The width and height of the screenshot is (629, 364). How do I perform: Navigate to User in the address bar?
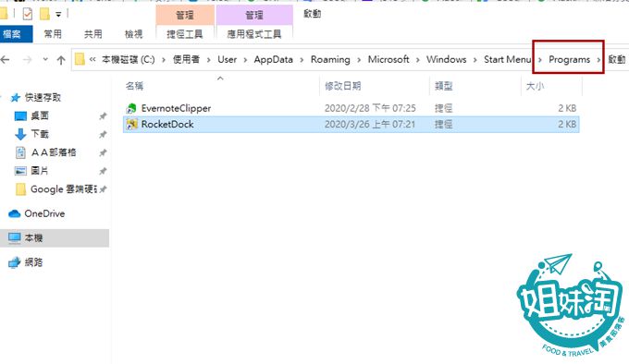coord(227,60)
